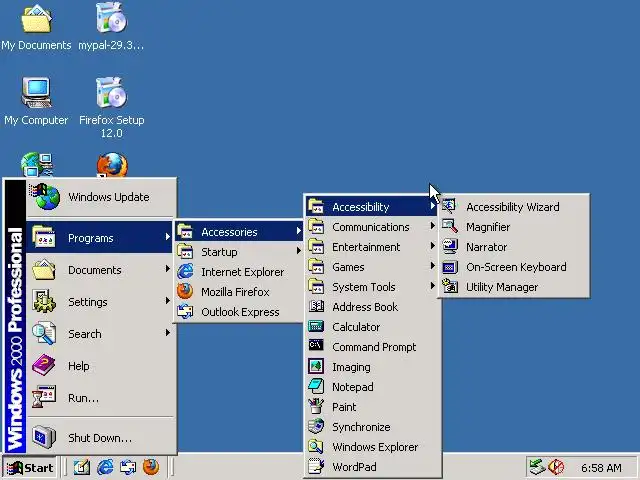The image size is (640, 480).
Task: Choose Windows Update from the Start menu
Action: click(x=101, y=197)
